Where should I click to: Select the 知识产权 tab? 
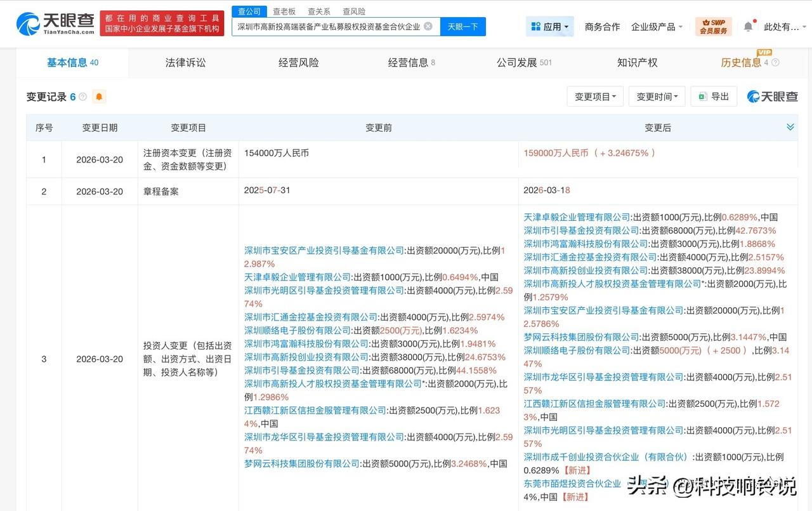637,62
